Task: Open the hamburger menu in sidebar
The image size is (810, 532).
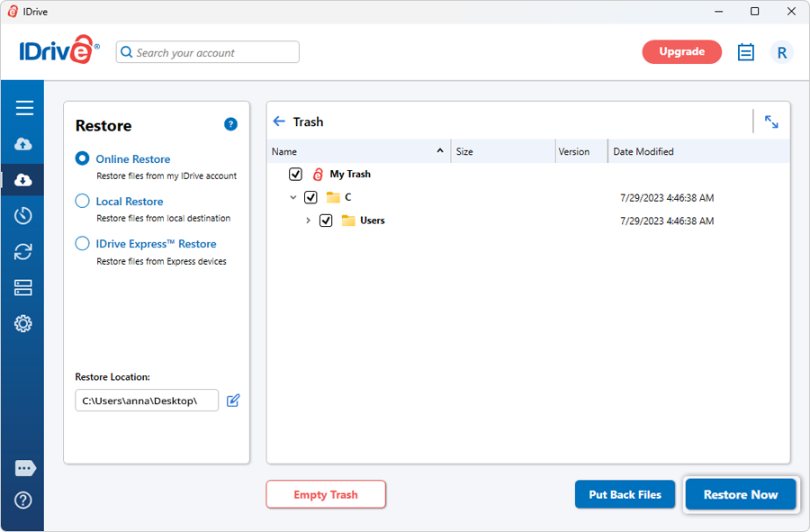Action: [x=24, y=108]
